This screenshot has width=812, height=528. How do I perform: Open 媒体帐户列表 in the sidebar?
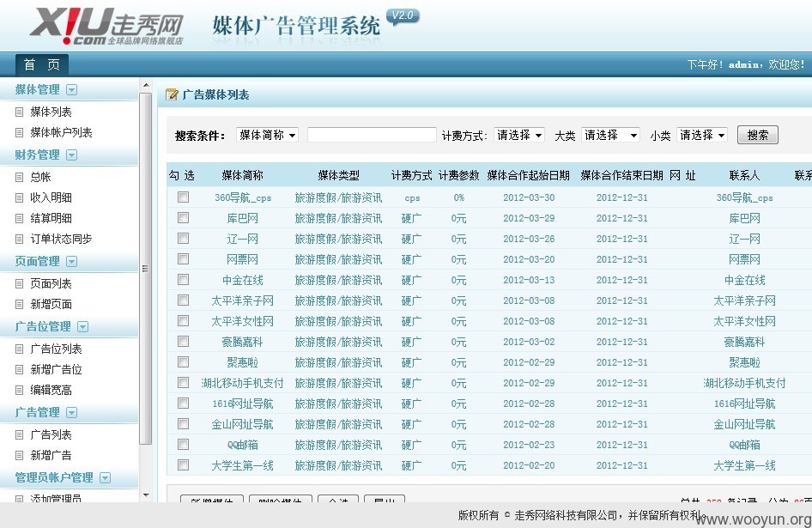[61, 133]
